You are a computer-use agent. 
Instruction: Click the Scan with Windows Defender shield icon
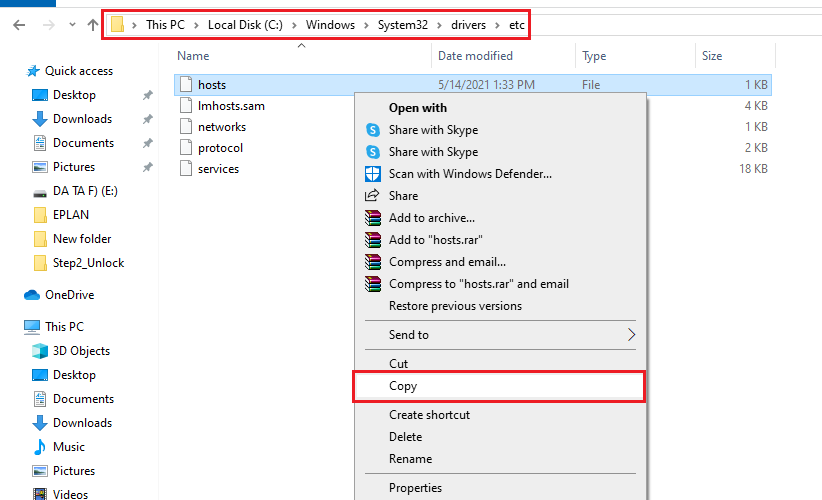pyautogui.click(x=373, y=174)
